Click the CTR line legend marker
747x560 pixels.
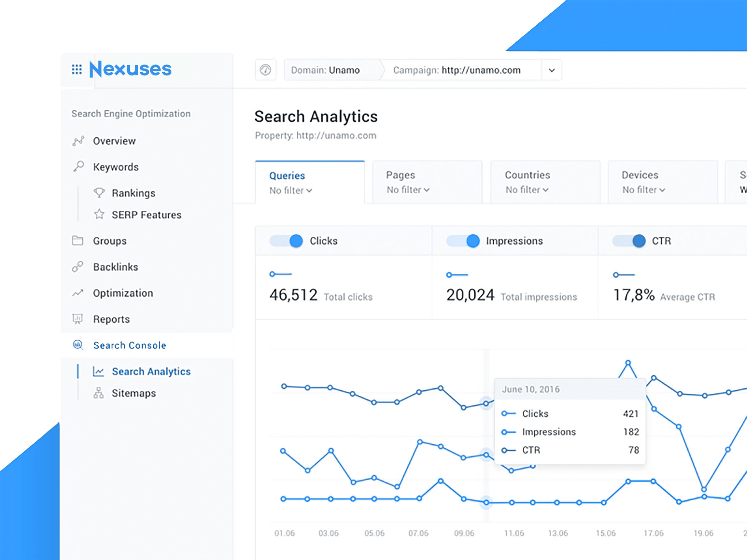click(x=624, y=275)
